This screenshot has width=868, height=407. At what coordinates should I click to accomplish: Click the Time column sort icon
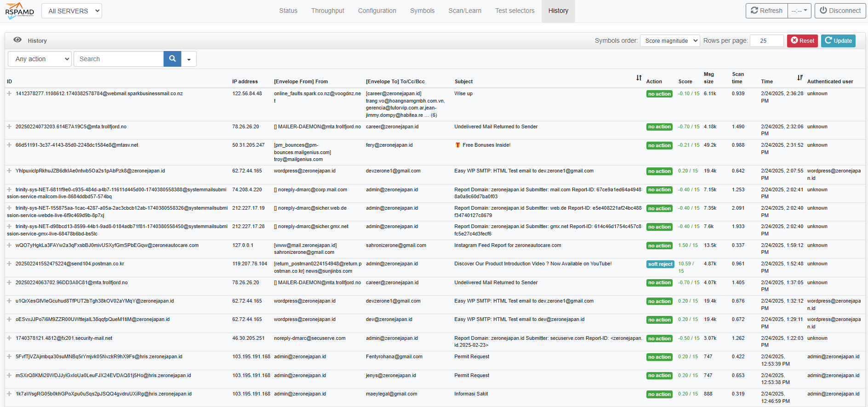pyautogui.click(x=800, y=78)
